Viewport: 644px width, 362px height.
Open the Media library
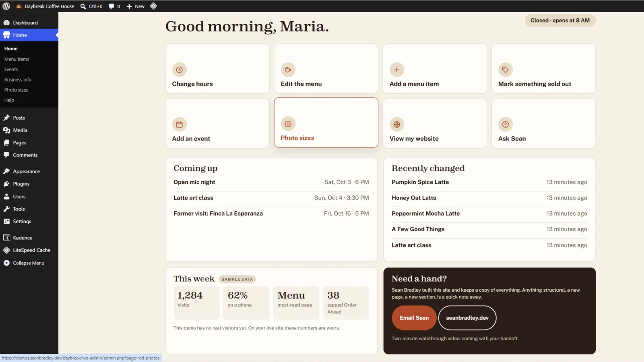pos(29,130)
